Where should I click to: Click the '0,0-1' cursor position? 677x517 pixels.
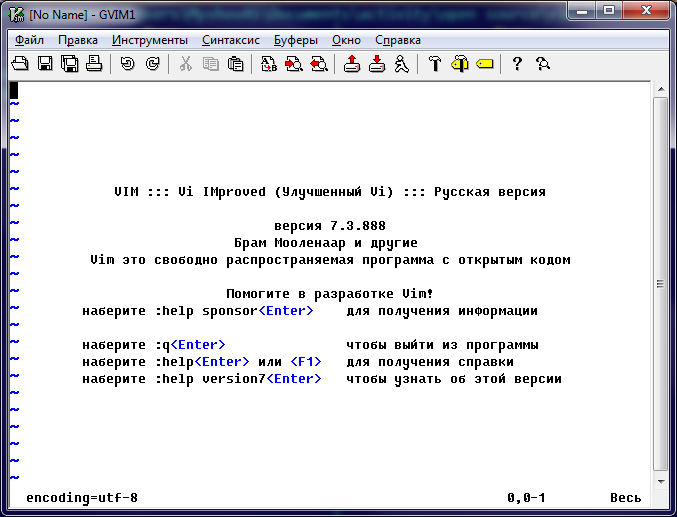click(x=526, y=498)
